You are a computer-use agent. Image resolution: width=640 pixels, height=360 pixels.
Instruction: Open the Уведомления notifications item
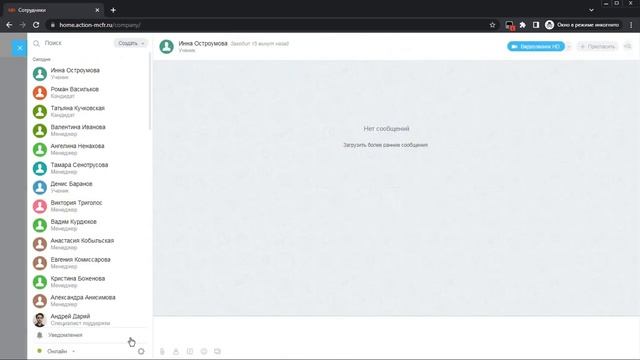click(65, 335)
